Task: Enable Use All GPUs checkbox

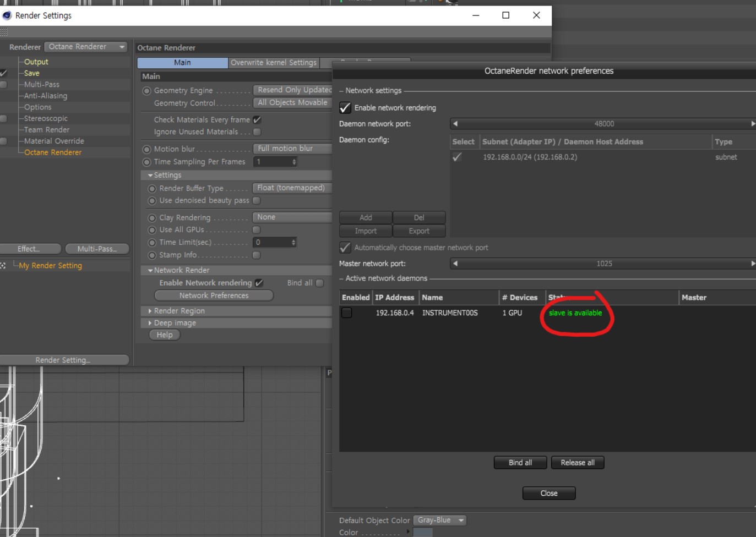Action: click(257, 230)
